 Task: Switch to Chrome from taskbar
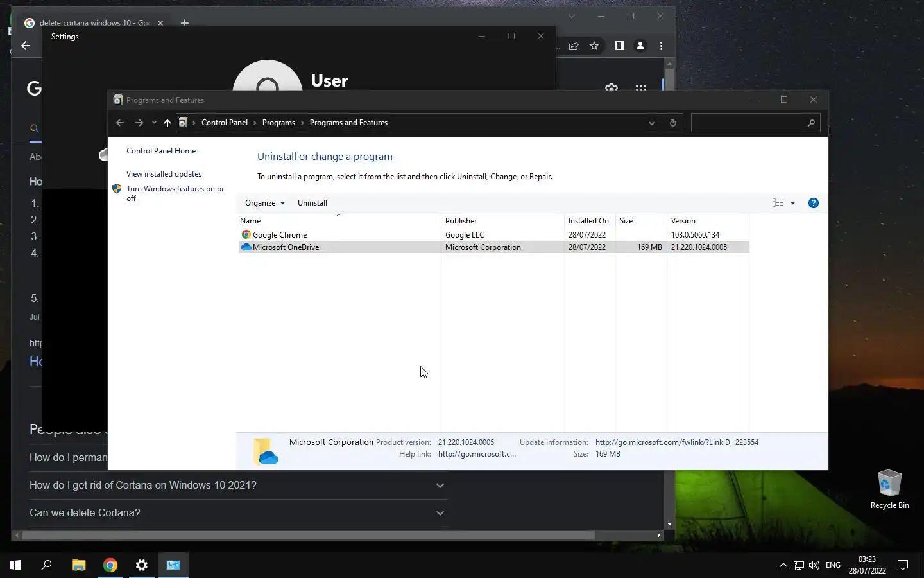click(110, 565)
